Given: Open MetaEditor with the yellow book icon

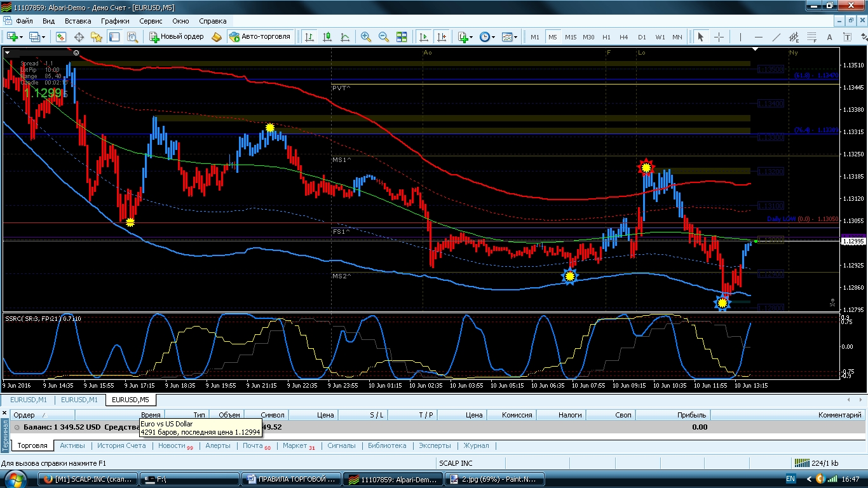Looking at the screenshot, I should coord(217,37).
